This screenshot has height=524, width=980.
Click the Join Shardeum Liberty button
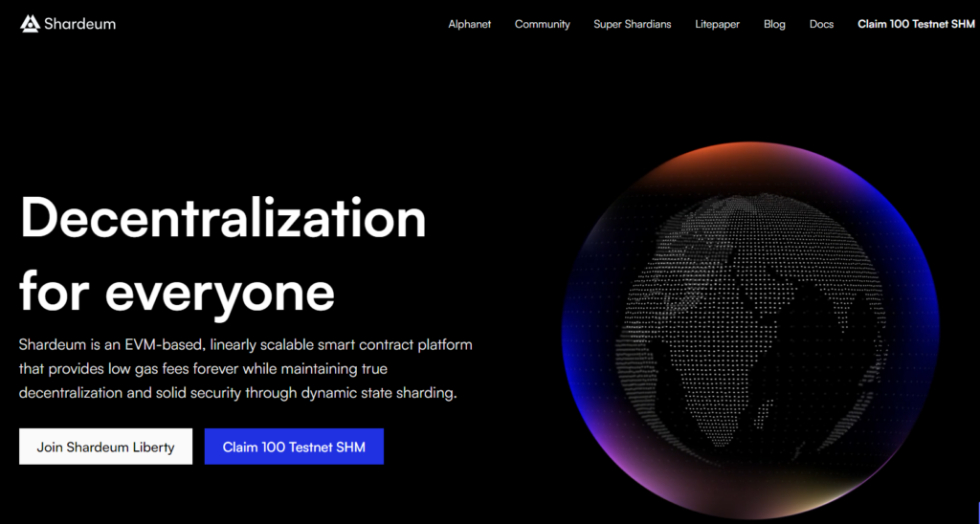[x=105, y=447]
